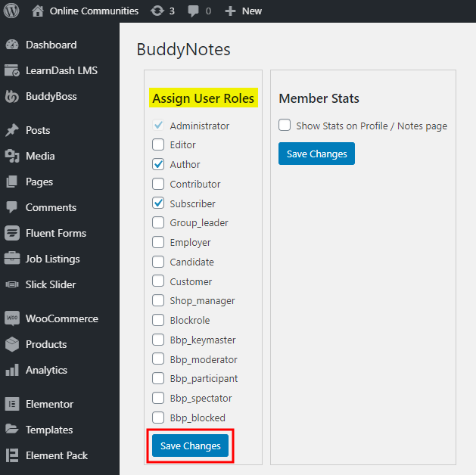Toggle Show Stats on Profile checkbox
This screenshot has height=475, width=476.
tap(285, 126)
